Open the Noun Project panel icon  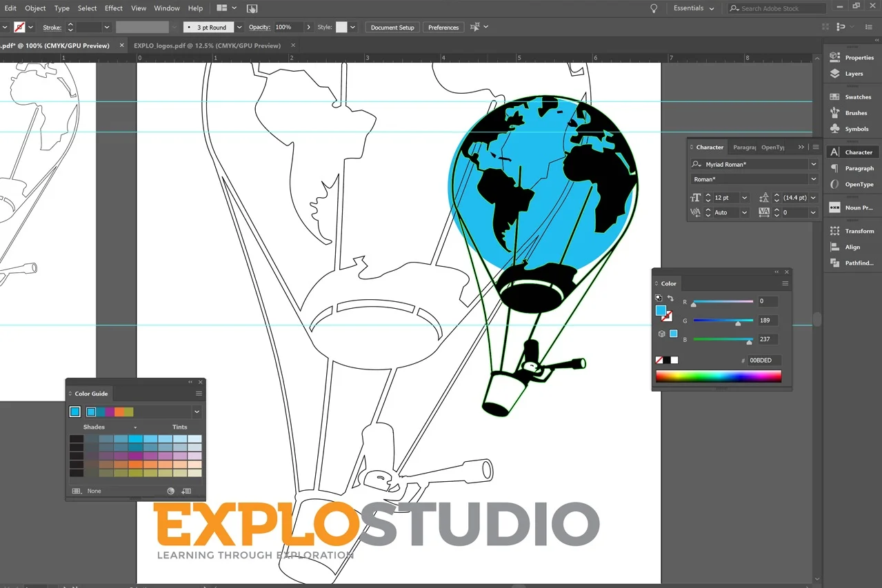click(x=834, y=207)
